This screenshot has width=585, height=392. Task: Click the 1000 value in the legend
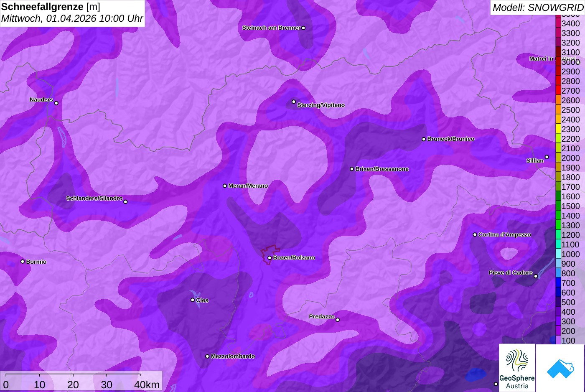(x=570, y=254)
